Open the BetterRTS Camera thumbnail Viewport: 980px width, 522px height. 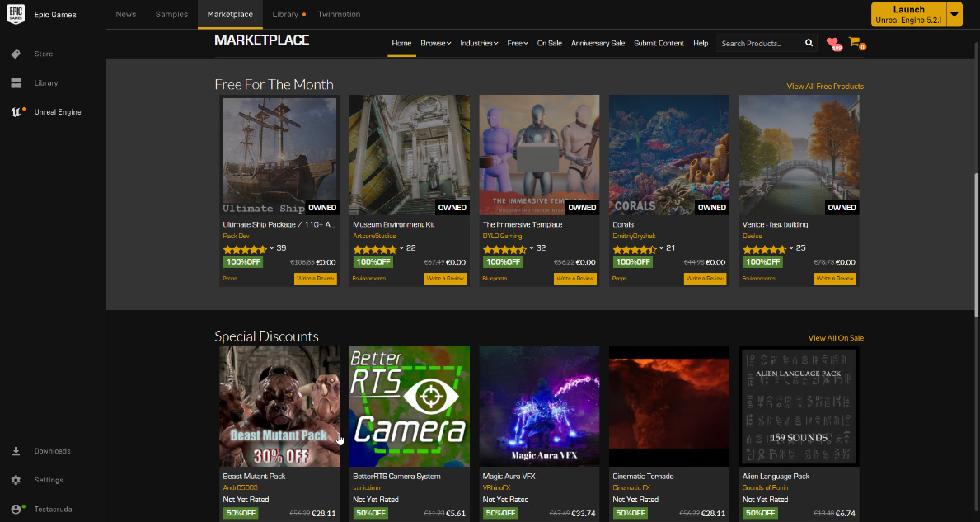click(x=410, y=407)
